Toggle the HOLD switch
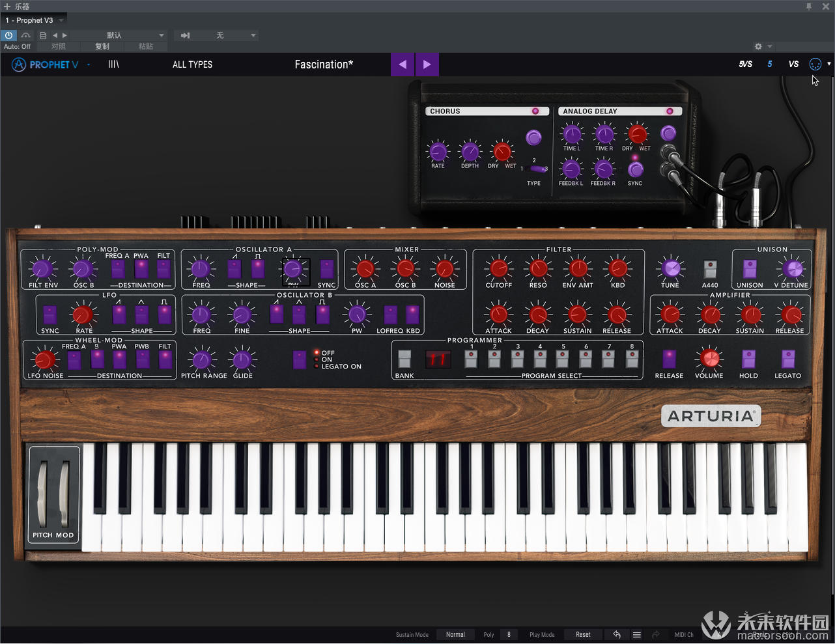Viewport: 835px width, 644px height. [x=748, y=359]
